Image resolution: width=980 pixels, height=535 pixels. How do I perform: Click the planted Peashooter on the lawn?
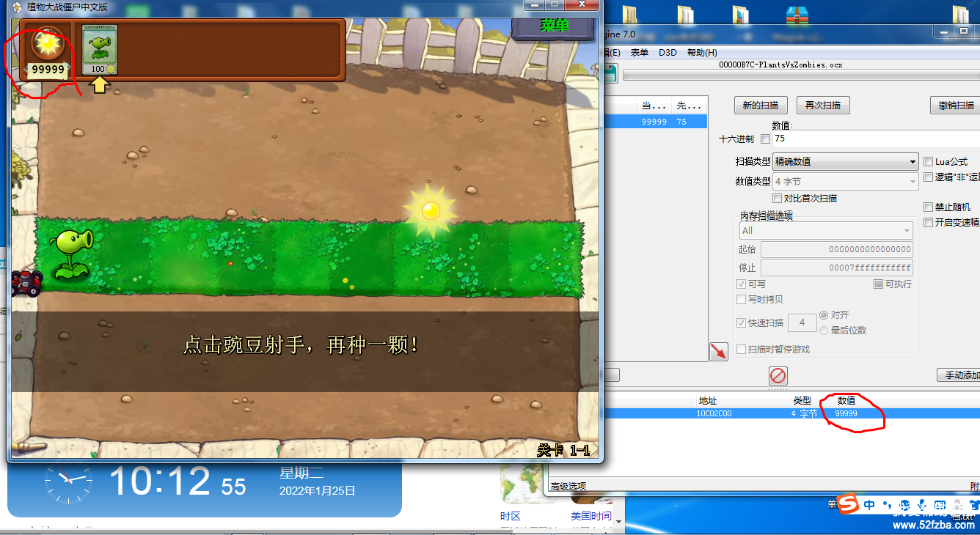(73, 251)
